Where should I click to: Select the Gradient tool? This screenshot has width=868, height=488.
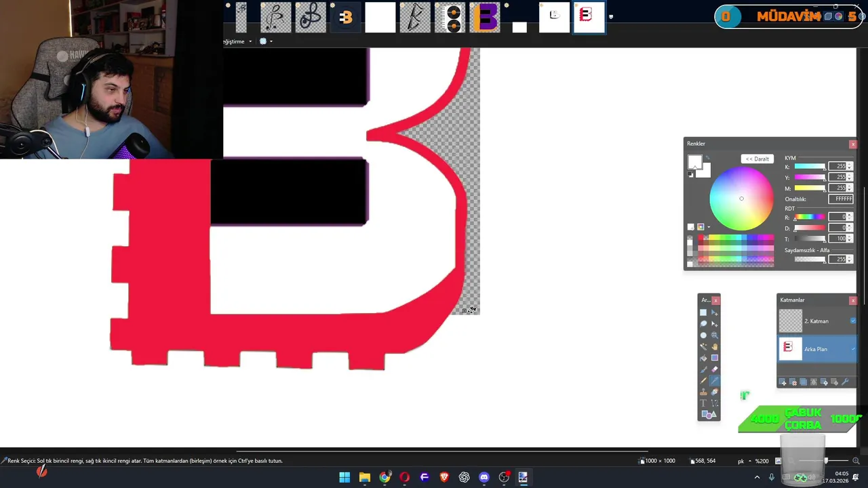[715, 358]
